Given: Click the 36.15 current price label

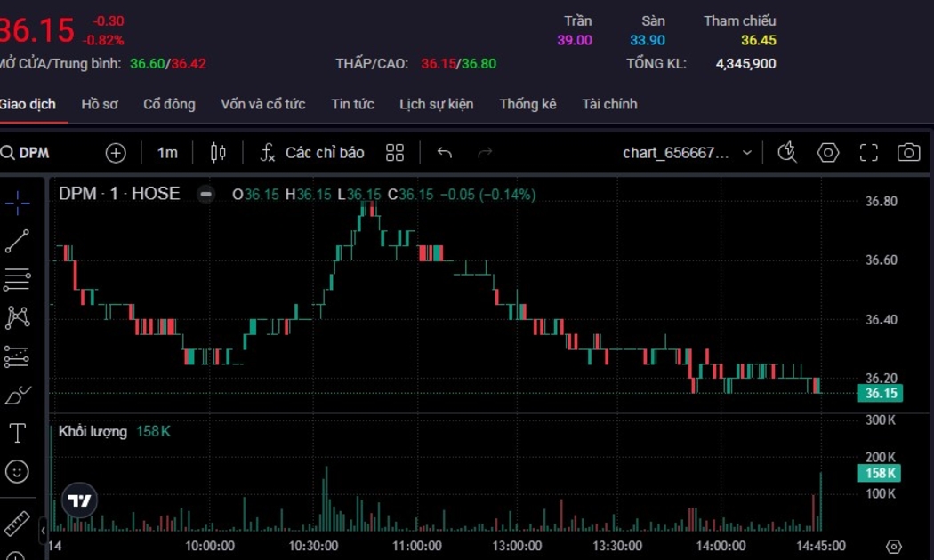Looking at the screenshot, I should click(x=880, y=393).
